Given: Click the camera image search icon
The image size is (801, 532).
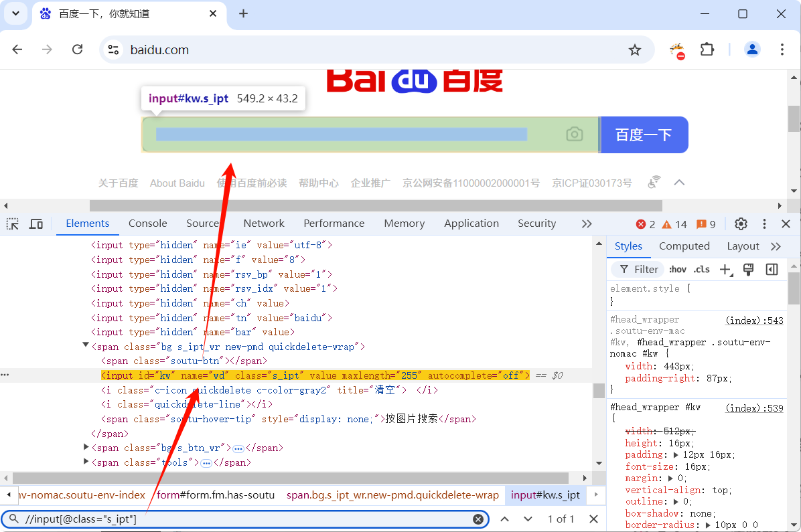Looking at the screenshot, I should [x=575, y=135].
